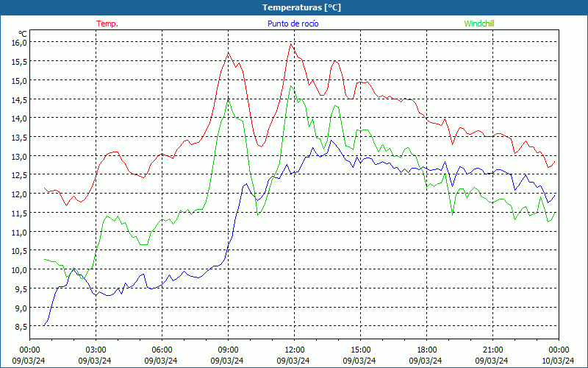Click the Punto de rocío legend label
Image resolution: width=588 pixels, height=368 pixels.
(x=293, y=24)
